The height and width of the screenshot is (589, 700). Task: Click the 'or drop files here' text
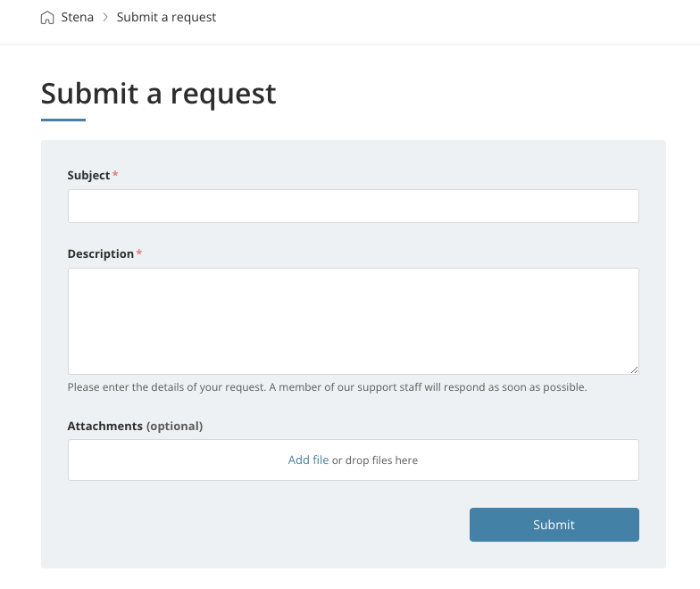pos(375,460)
